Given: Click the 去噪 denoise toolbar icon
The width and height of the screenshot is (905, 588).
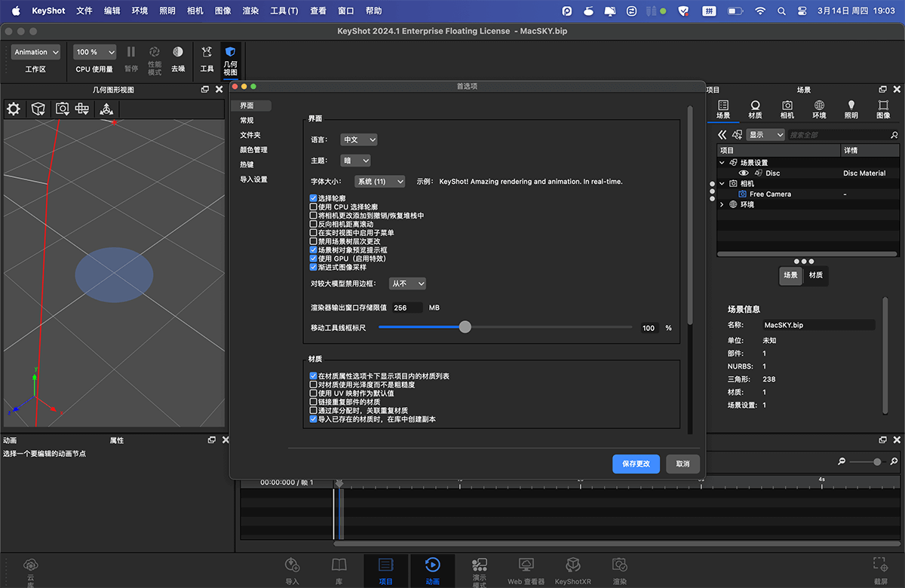Looking at the screenshot, I should coord(178,52).
